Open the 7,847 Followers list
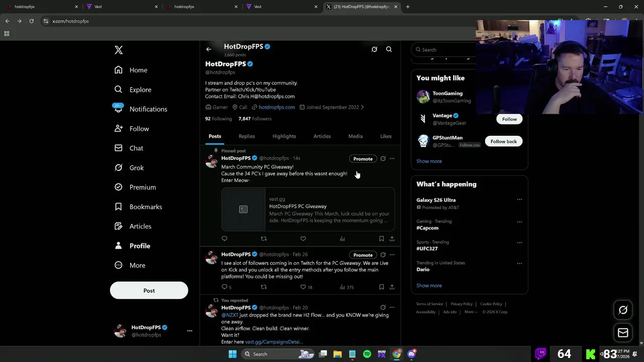The width and height of the screenshot is (644, 362). tap(255, 119)
